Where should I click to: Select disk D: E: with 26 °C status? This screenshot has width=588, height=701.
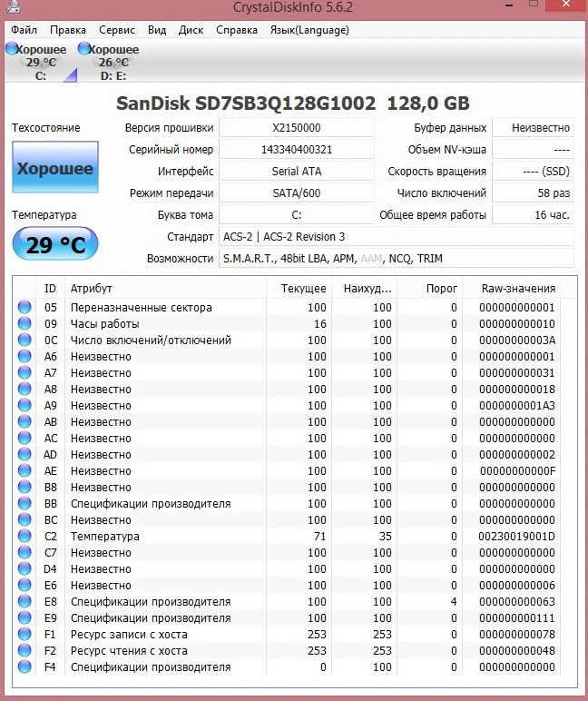(x=113, y=62)
